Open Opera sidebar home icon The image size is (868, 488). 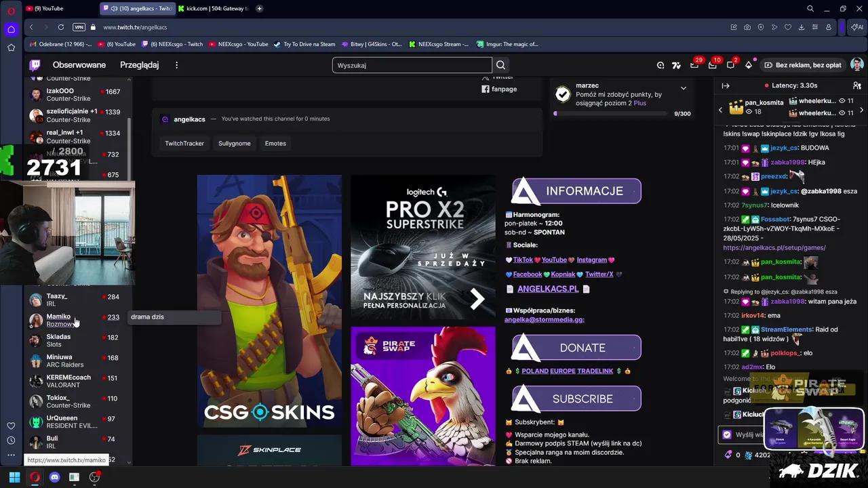(11, 29)
